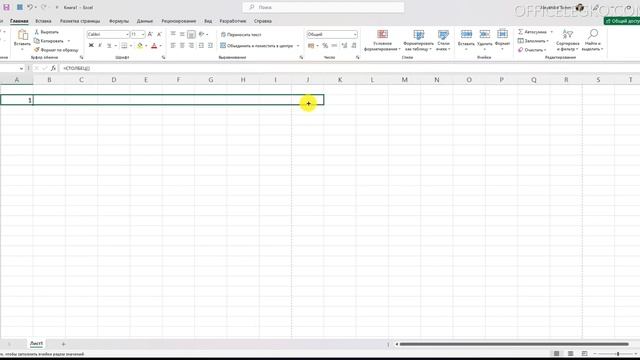Viewport: 640px width, 360px height.
Task: Copy selection with Копировать
Action: point(49,41)
